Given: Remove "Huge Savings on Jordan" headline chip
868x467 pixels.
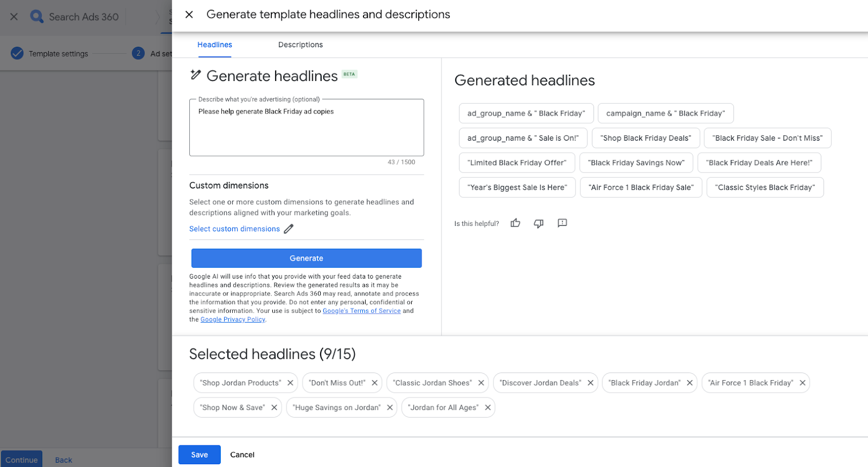Looking at the screenshot, I should click(390, 408).
